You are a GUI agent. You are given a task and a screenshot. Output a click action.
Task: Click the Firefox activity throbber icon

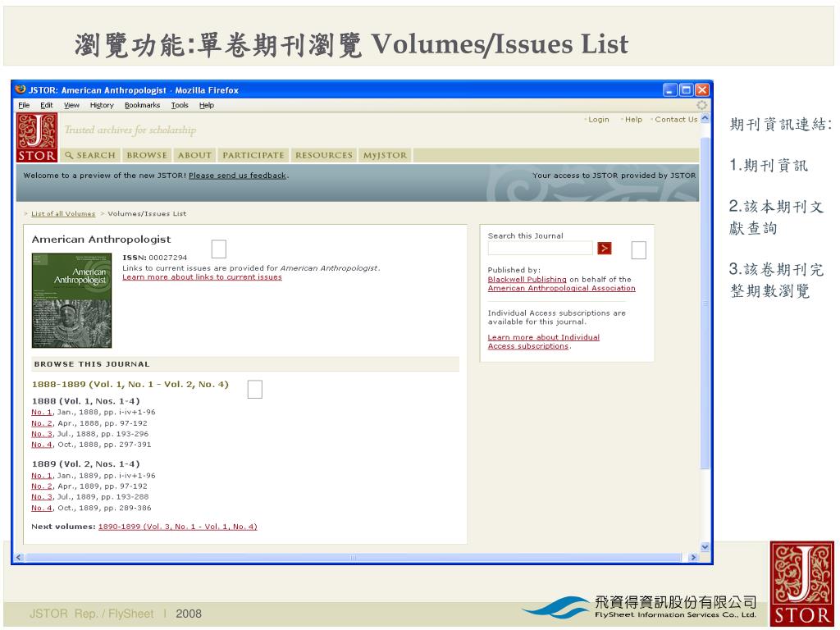coord(701,105)
